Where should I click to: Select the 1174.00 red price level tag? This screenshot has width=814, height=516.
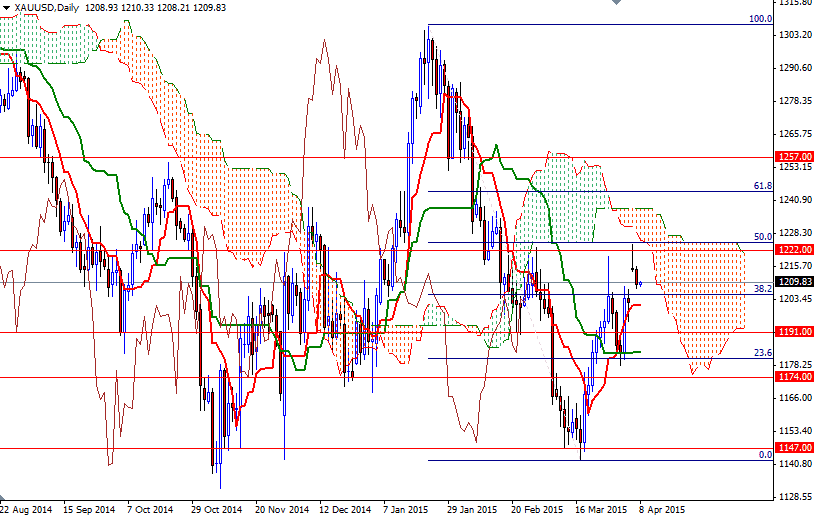(793, 377)
